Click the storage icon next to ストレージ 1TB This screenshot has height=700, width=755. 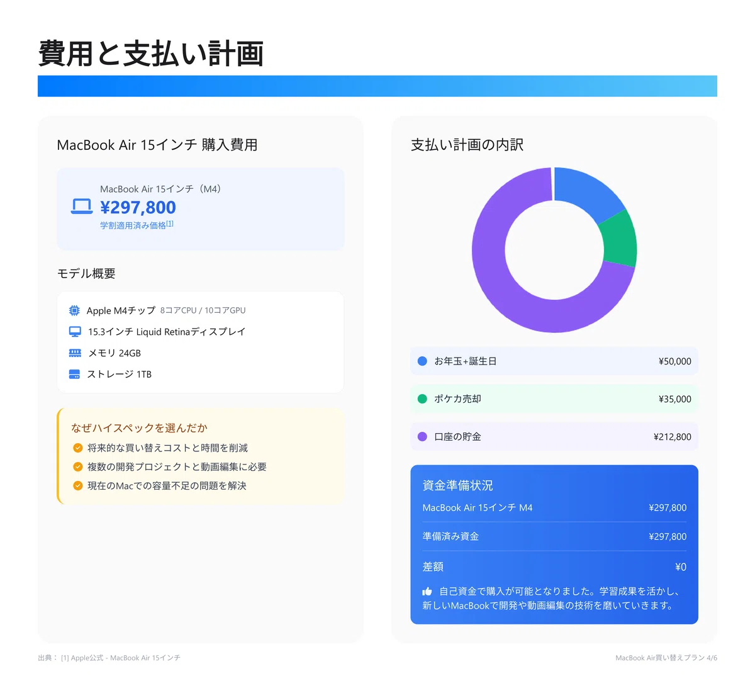pos(74,374)
